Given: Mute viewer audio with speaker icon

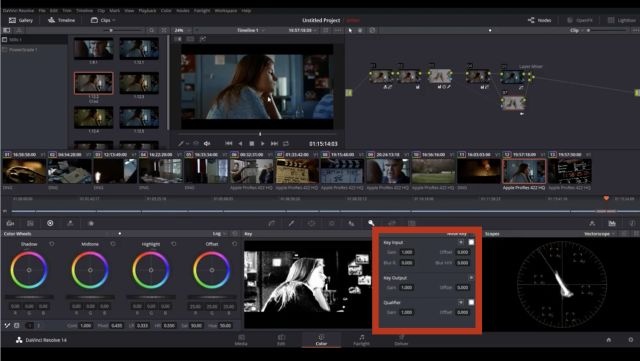Looking at the screenshot, I should coord(207,143).
